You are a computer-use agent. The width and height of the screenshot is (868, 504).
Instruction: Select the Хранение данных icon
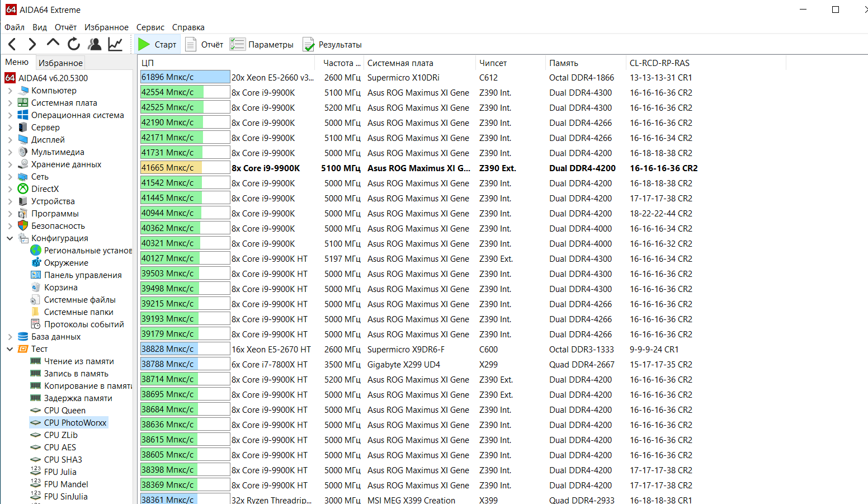[23, 164]
